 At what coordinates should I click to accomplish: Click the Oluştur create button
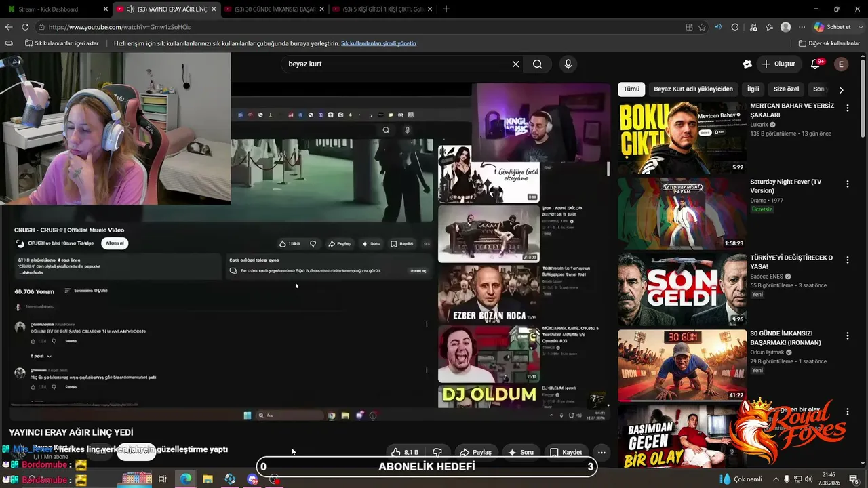coord(778,64)
